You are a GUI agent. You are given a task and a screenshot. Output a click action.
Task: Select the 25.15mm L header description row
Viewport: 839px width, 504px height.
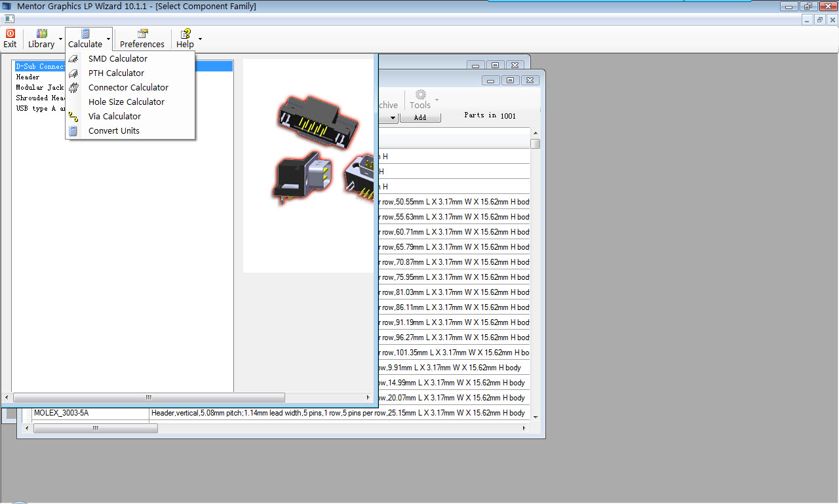[x=338, y=413]
